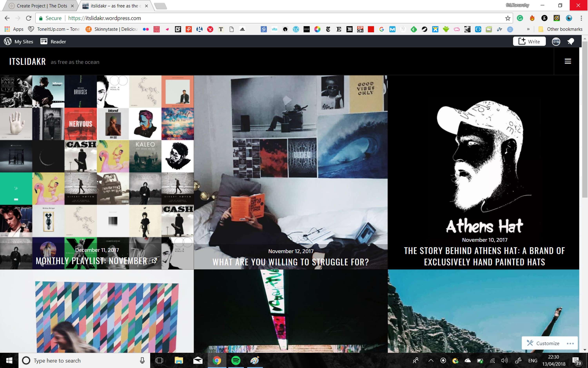Open the Adidas bookmark icon
588x368 pixels.
pos(242,29)
